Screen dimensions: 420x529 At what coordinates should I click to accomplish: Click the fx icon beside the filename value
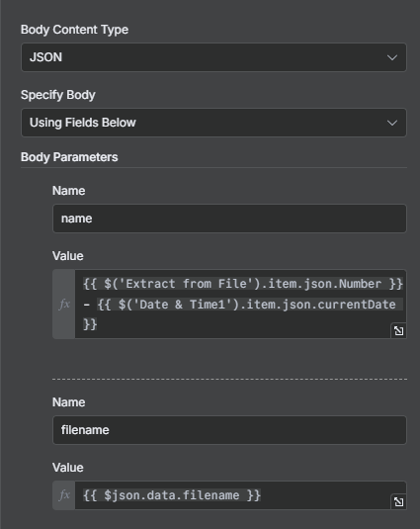[64, 495]
